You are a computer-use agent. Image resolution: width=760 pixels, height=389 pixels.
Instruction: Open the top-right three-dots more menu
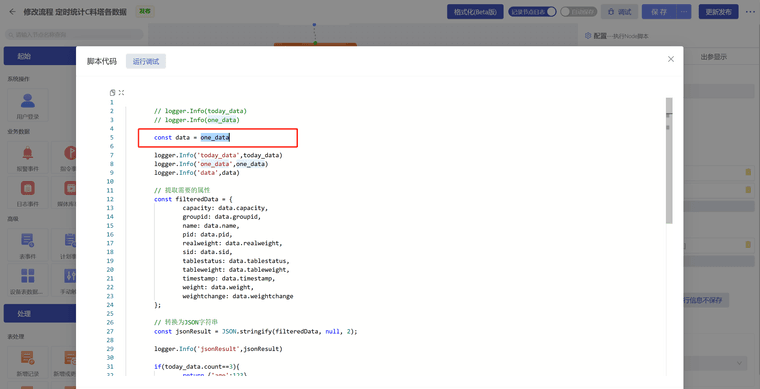[750, 12]
